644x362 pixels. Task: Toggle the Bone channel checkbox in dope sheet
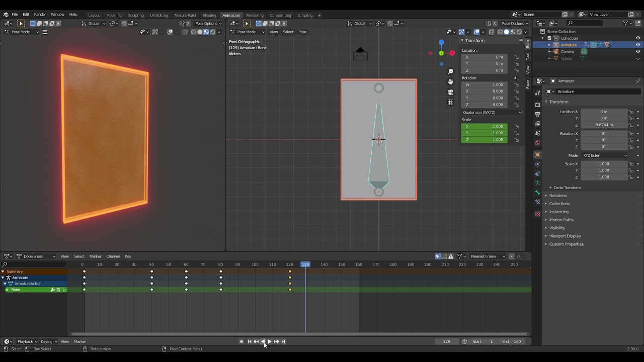[58, 290]
